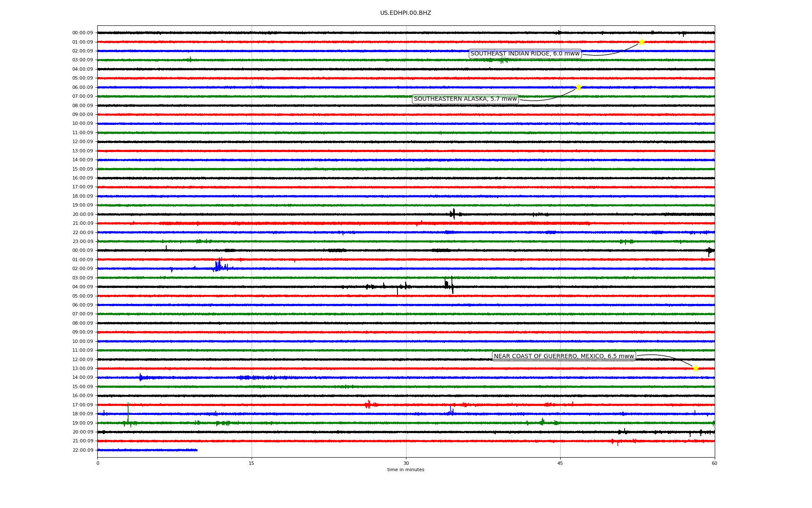The image size is (812, 508).
Task: Click the blue burst on second 02:00:09 trace
Action: coord(218,266)
